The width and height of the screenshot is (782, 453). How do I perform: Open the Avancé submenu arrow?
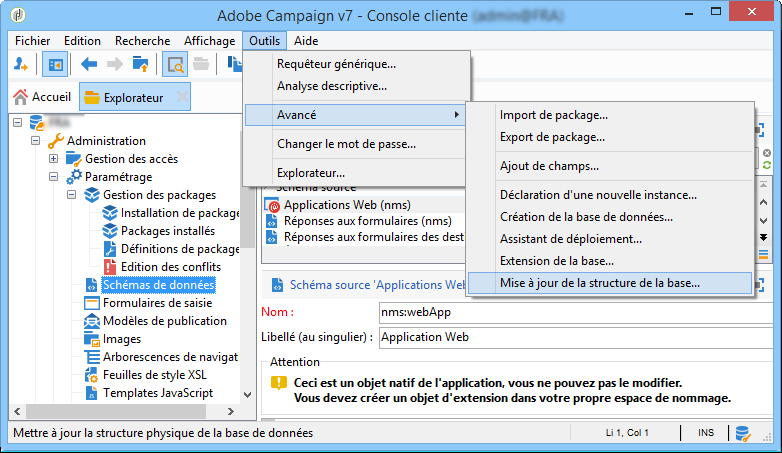(x=456, y=115)
